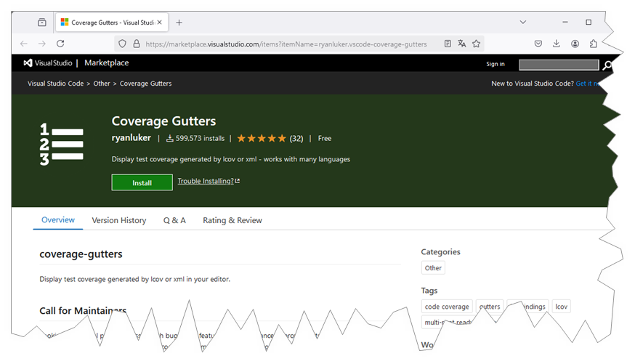The image size is (635, 364).
Task: Click Sign in
Action: 496,64
